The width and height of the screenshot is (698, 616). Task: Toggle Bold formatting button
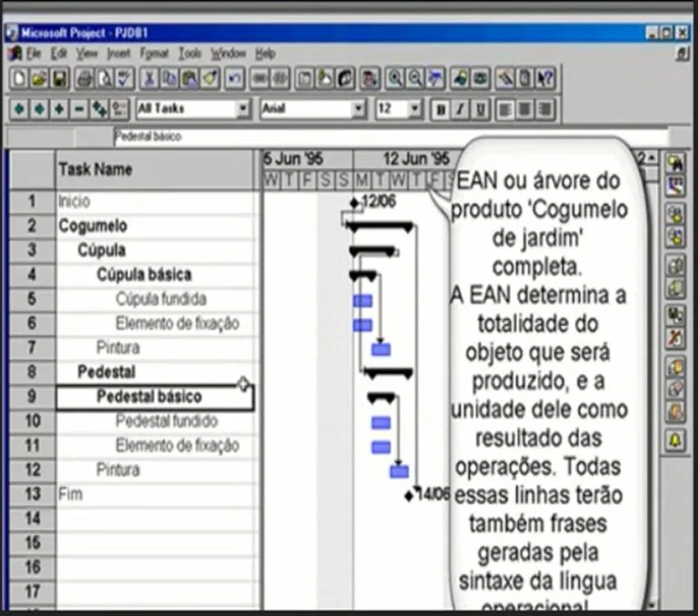tap(441, 109)
